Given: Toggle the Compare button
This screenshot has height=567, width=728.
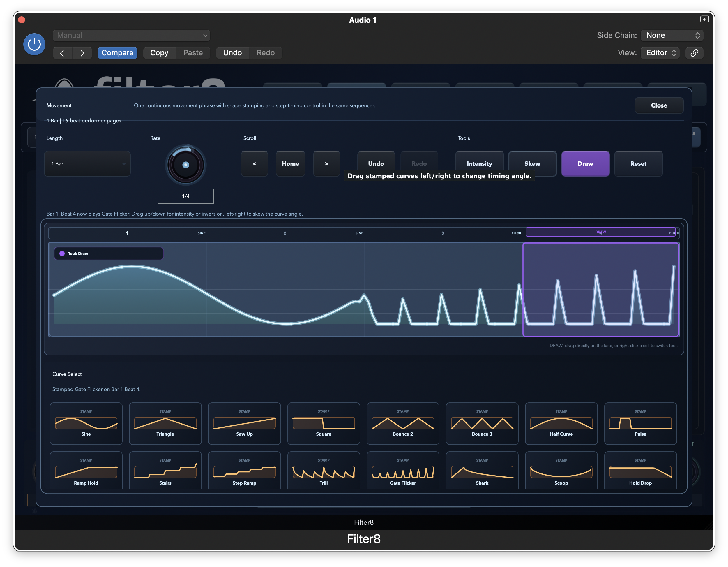Looking at the screenshot, I should pyautogui.click(x=117, y=53).
